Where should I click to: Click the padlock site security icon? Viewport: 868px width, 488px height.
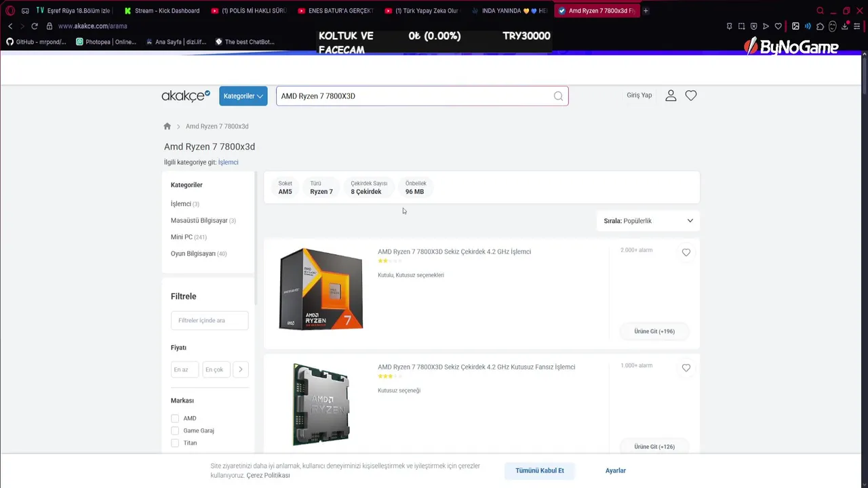tap(49, 26)
